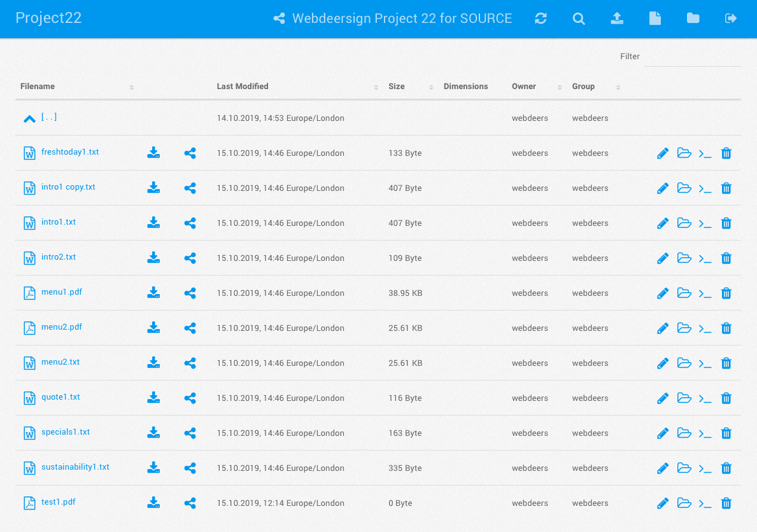Open search with magnifier icon
757x532 pixels.
(578, 18)
